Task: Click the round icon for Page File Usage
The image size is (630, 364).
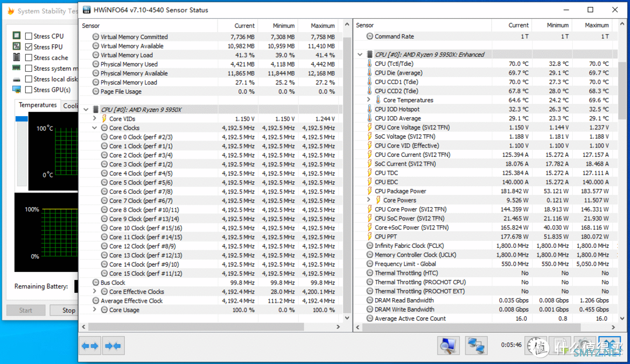Action: 96,91
